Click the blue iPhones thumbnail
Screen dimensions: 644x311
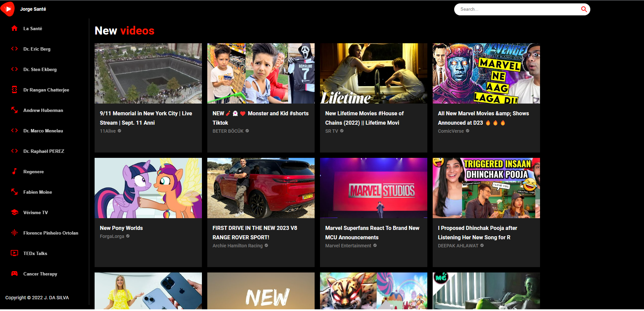click(148, 291)
